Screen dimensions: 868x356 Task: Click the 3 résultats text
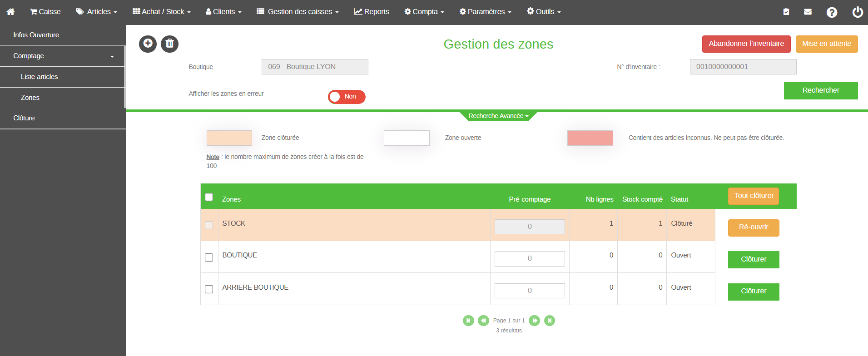(x=509, y=331)
